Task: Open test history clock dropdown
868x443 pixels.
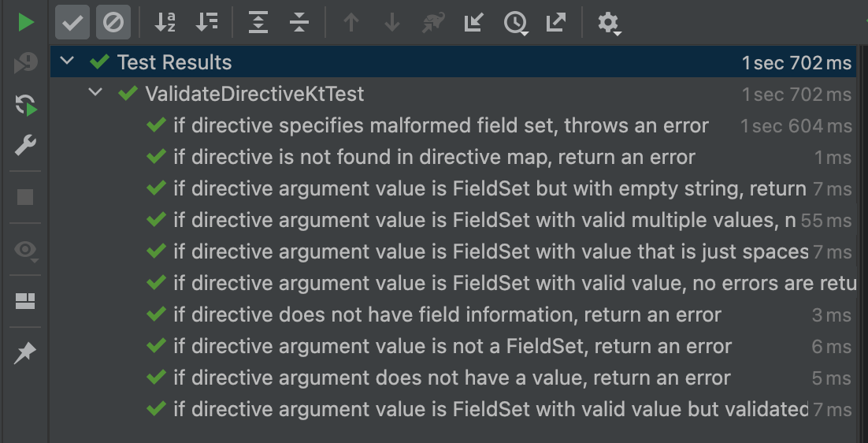Action: tap(516, 24)
